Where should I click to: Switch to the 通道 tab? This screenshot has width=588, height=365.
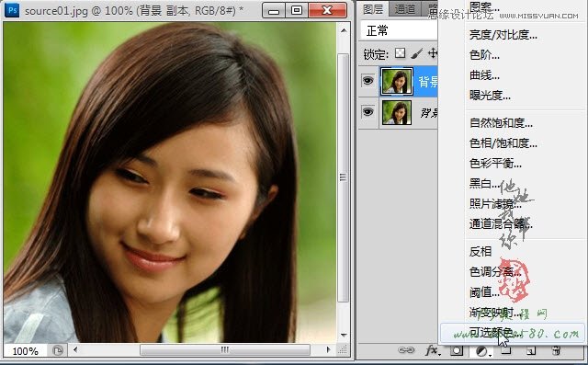coord(404,9)
